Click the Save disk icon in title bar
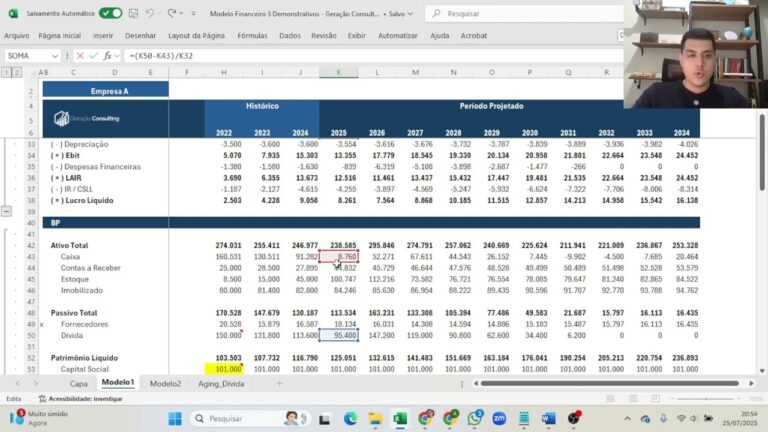Screen dimensions: 768x432 coord(132,14)
